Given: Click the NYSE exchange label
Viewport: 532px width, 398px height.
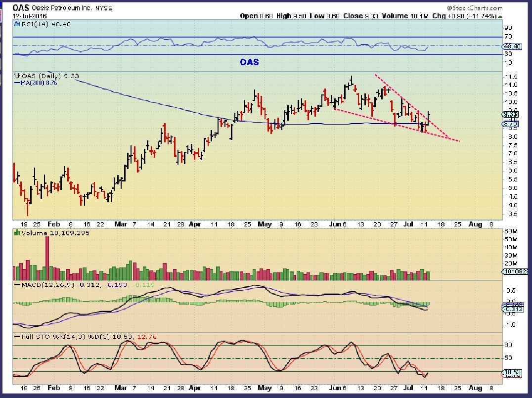Looking at the screenshot, I should [x=103, y=8].
